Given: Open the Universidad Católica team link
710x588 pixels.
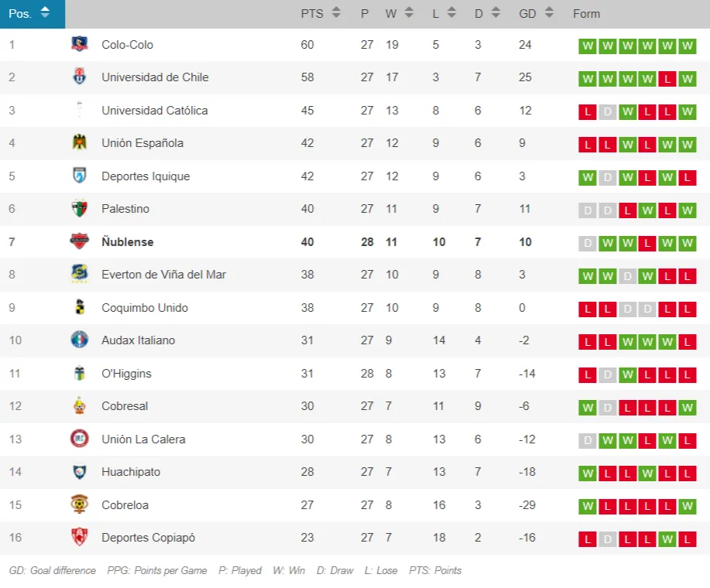Looking at the screenshot, I should pyautogui.click(x=154, y=111).
